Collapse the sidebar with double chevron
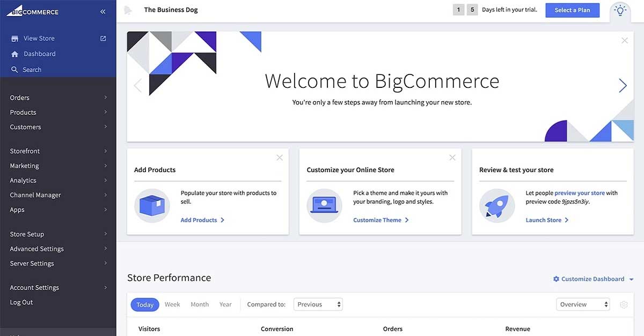This screenshot has height=336, width=644. 103,11
